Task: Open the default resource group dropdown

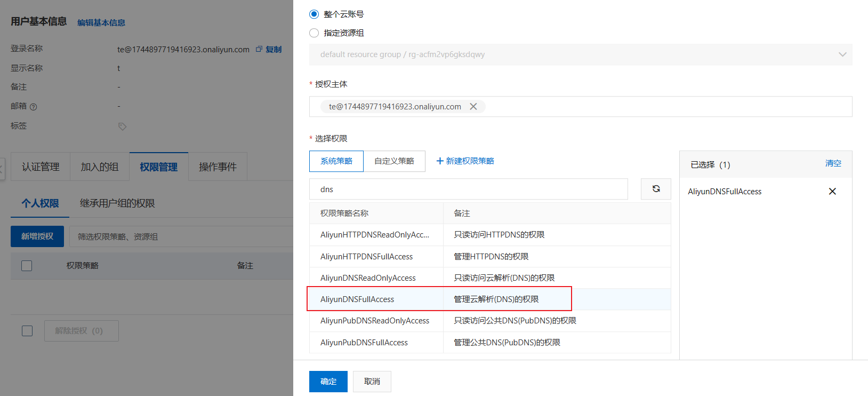Action: [x=581, y=54]
